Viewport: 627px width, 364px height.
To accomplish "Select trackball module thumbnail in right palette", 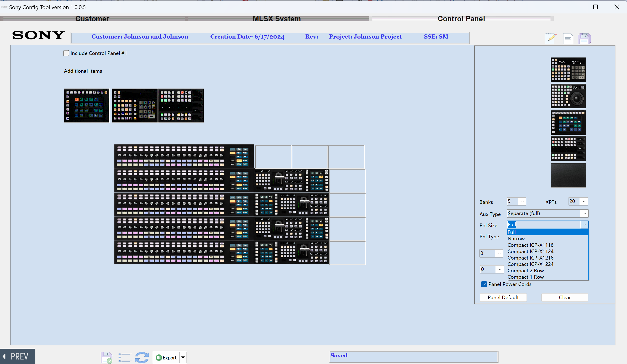I will click(x=568, y=96).
